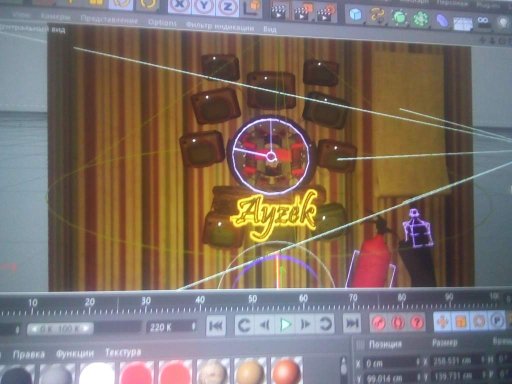512x384 pixels.
Task: Open the Фильтр индикации menu
Action: click(x=220, y=26)
